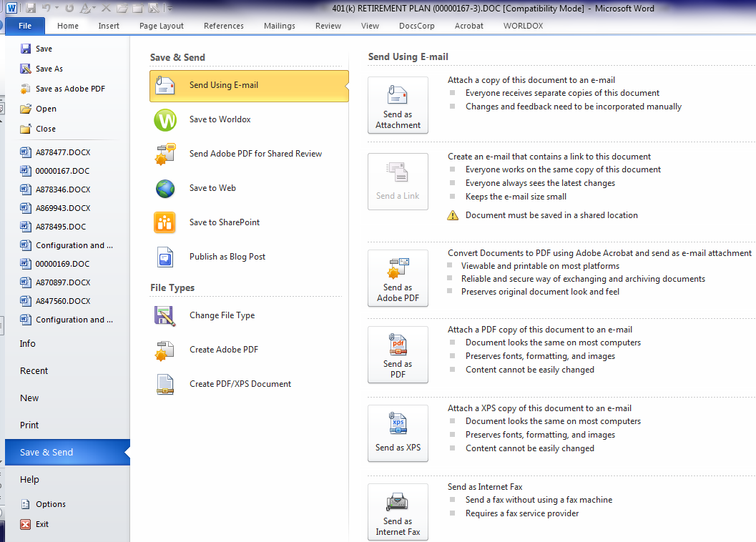Select Save to SharePoint

click(x=249, y=223)
